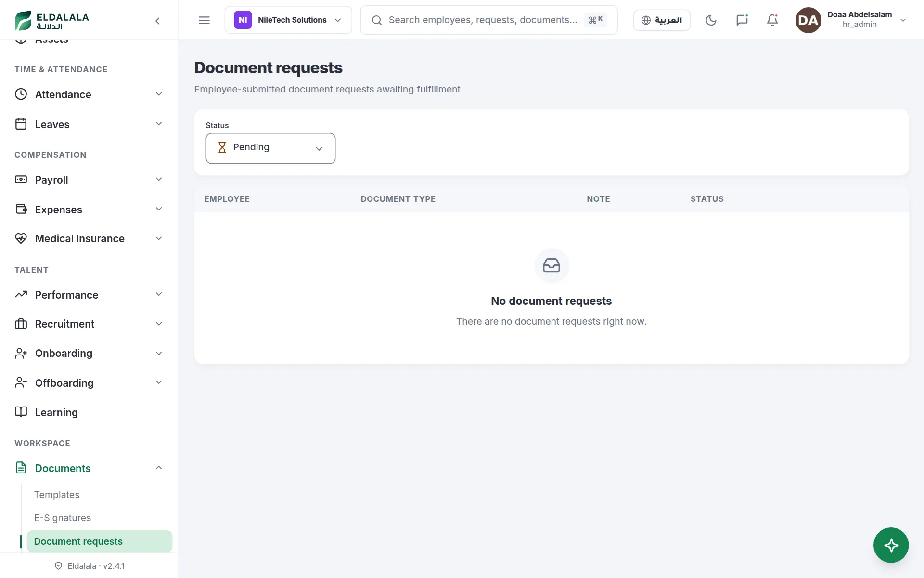Open the Templates submenu item
Screen dimensions: 924x578
(x=57, y=495)
